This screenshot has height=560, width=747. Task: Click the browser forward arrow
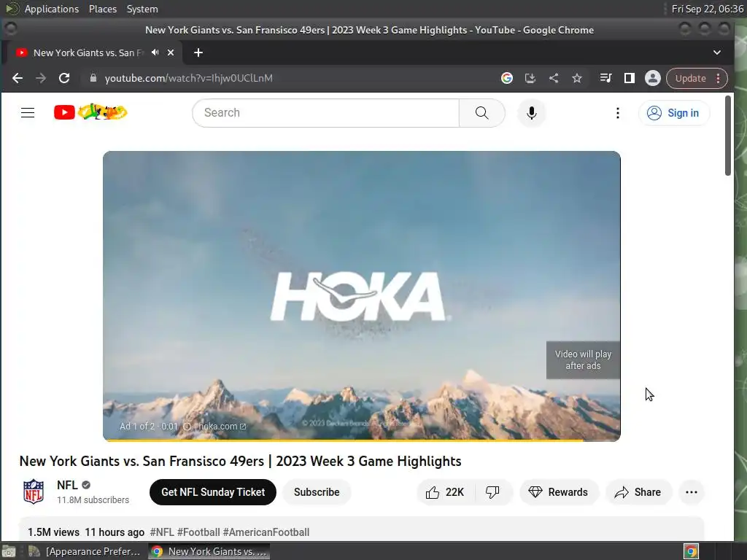click(x=41, y=78)
